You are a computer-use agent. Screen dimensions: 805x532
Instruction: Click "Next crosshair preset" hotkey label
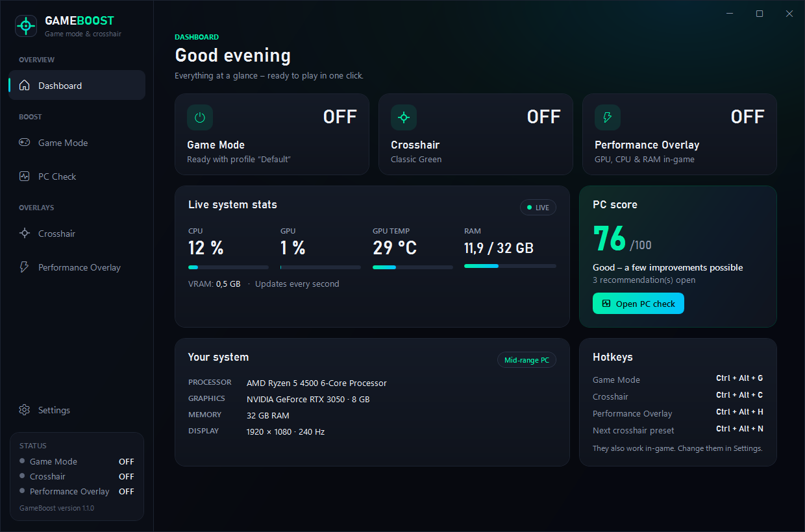633,430
